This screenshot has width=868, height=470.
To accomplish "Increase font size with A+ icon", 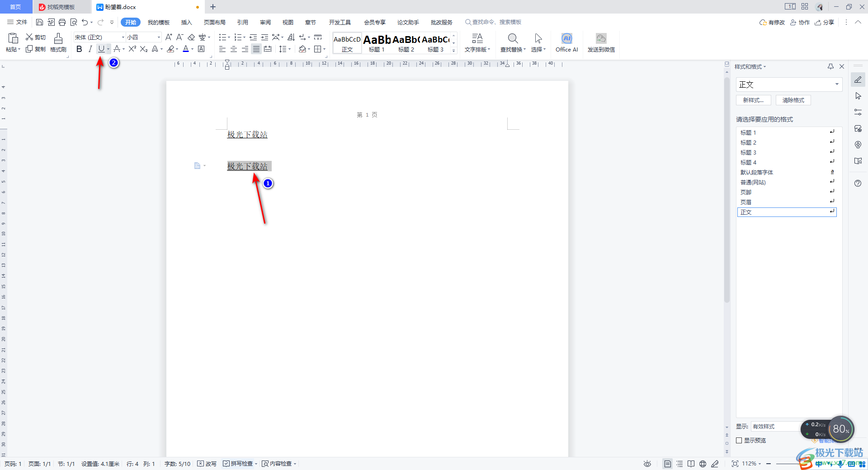I will (169, 37).
